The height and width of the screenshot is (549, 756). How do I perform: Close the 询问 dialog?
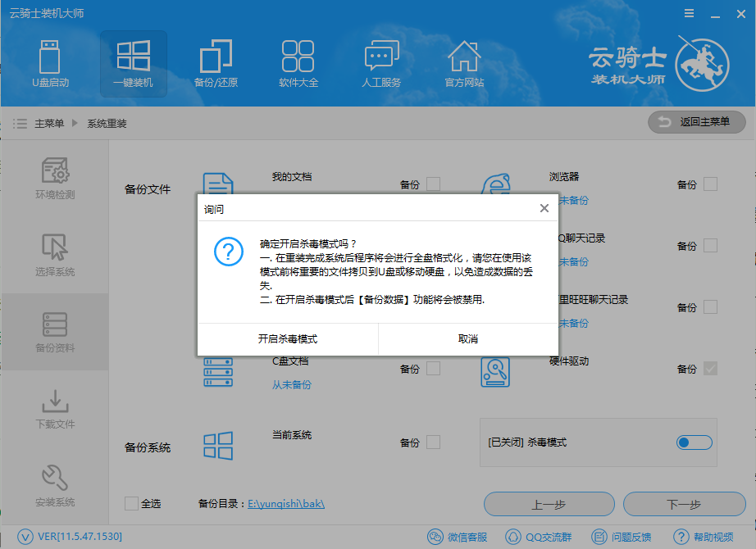coord(544,208)
